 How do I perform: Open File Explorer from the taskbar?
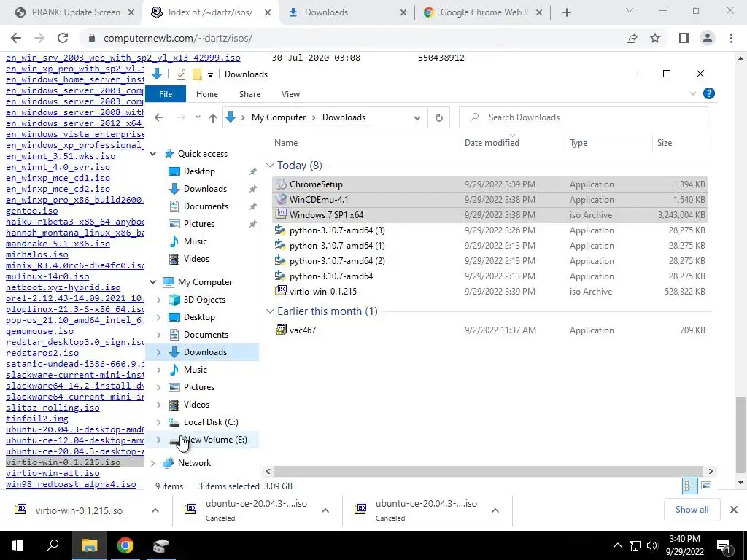(89, 545)
